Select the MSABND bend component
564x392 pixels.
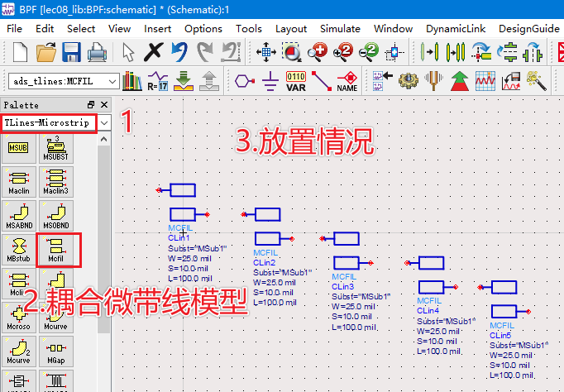[19, 216]
